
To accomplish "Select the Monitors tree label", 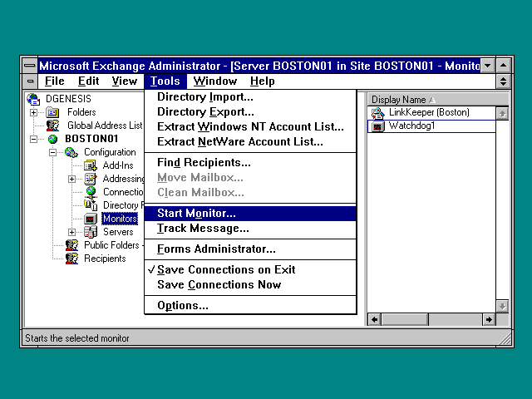I will tap(120, 219).
